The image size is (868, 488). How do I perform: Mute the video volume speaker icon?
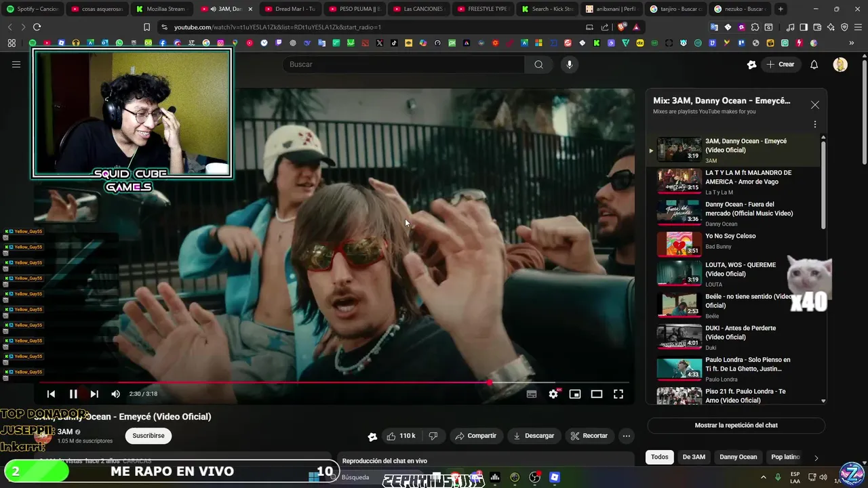(115, 394)
